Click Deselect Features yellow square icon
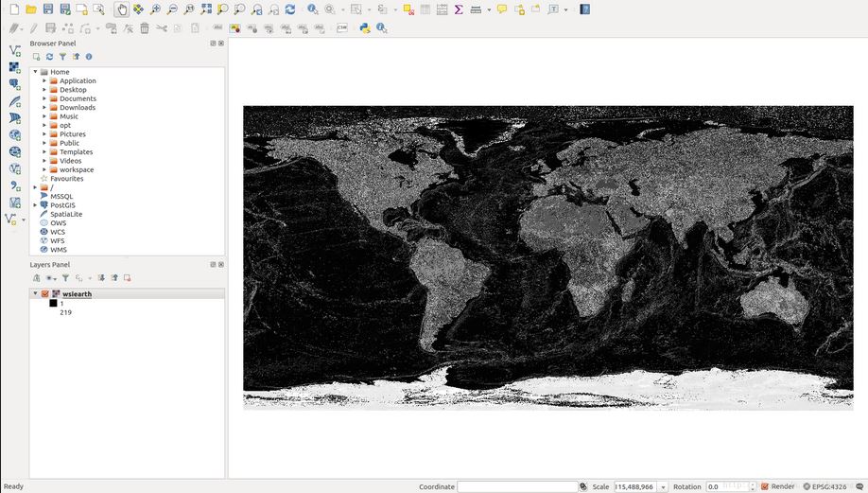 coord(408,9)
